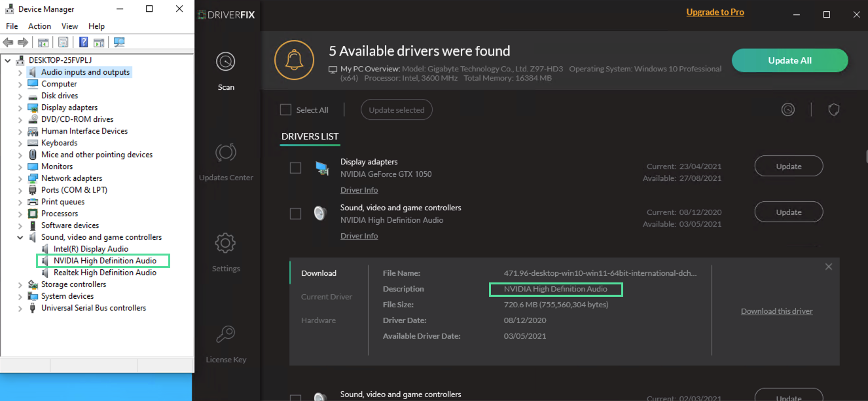This screenshot has width=868, height=401.
Task: Click the Back arrow in Device Manager toolbar
Action: 8,43
